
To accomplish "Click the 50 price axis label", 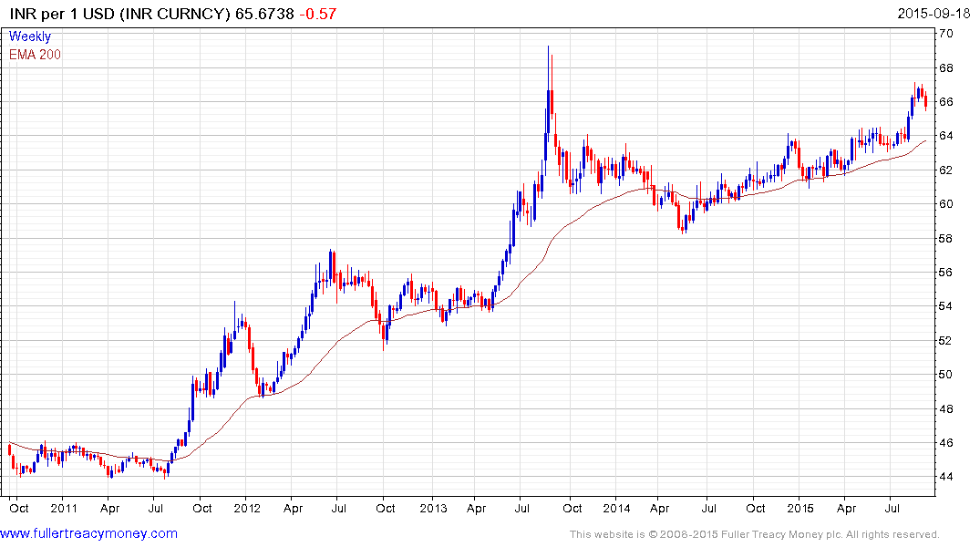I will pos(946,375).
